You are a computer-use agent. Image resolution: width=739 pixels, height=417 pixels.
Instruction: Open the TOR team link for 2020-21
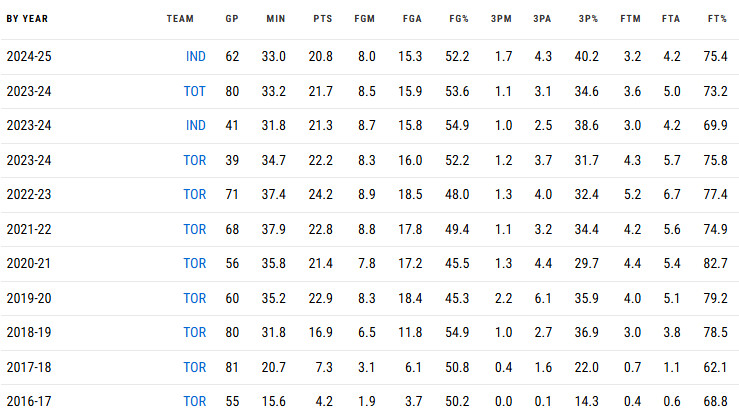pos(195,263)
